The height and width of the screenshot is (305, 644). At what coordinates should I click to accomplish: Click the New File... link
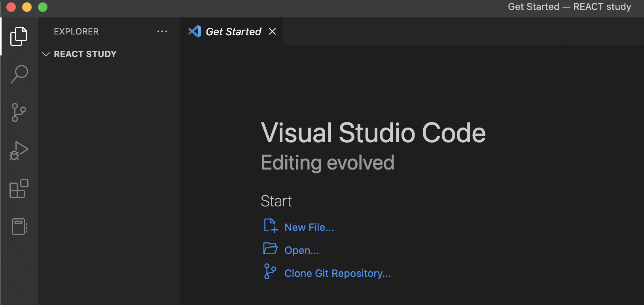pos(309,227)
